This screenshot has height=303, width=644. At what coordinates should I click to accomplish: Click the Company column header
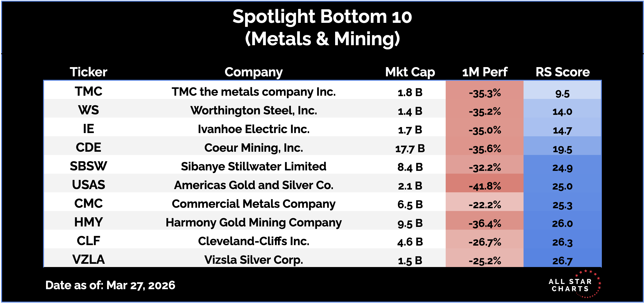[254, 72]
